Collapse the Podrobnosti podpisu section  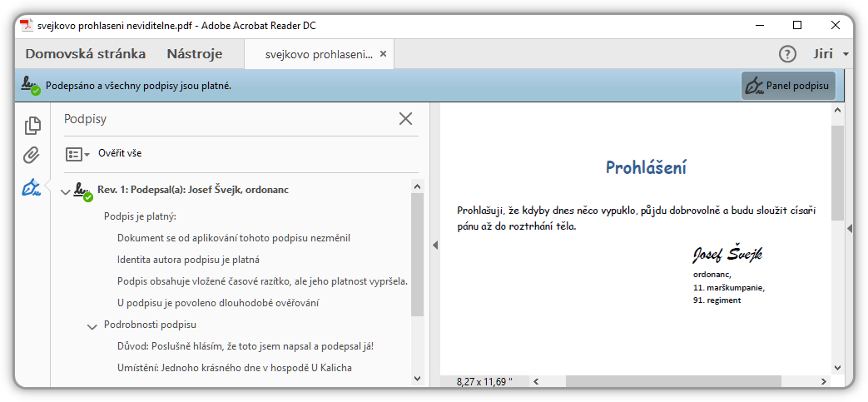coord(92,326)
